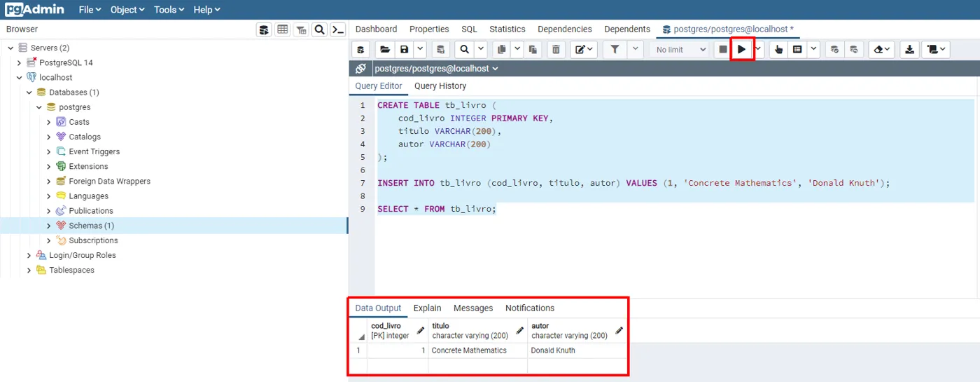Click the 'Concrete Mathematics' cell
The image size is (980, 382).
coord(478,350)
